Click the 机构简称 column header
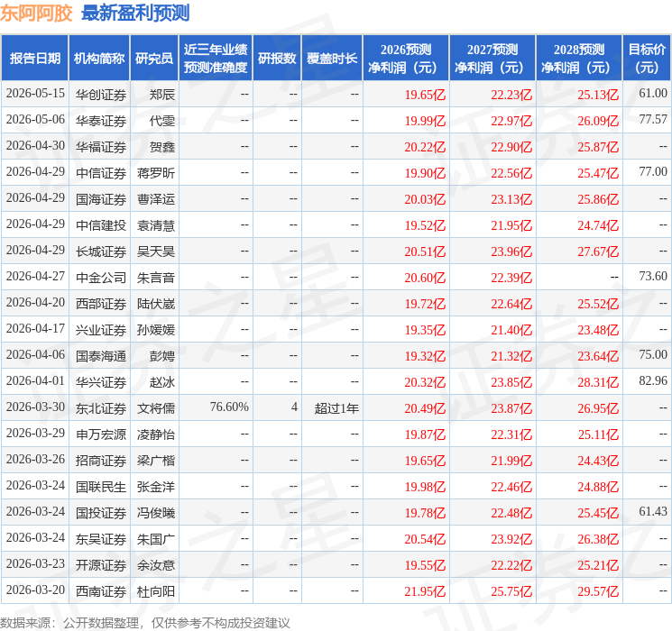The image size is (672, 631). (99, 59)
